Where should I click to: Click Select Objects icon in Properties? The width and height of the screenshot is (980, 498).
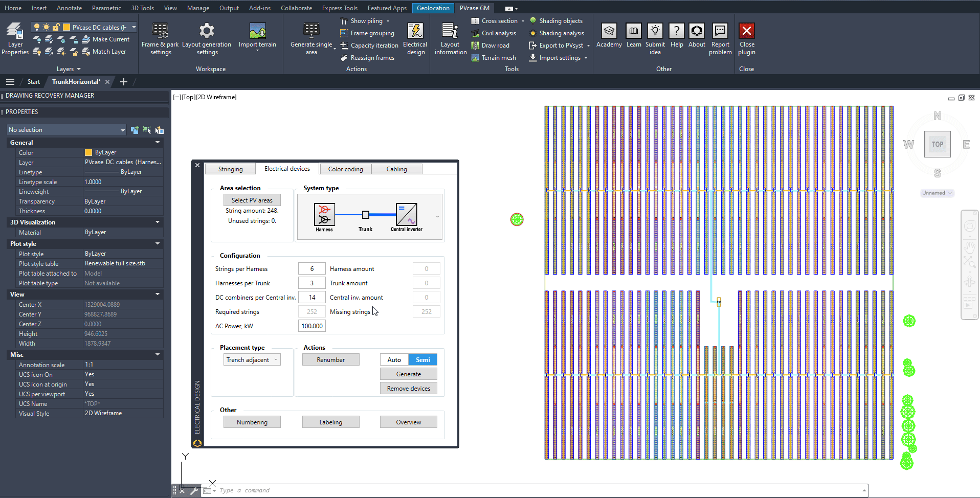tap(147, 130)
